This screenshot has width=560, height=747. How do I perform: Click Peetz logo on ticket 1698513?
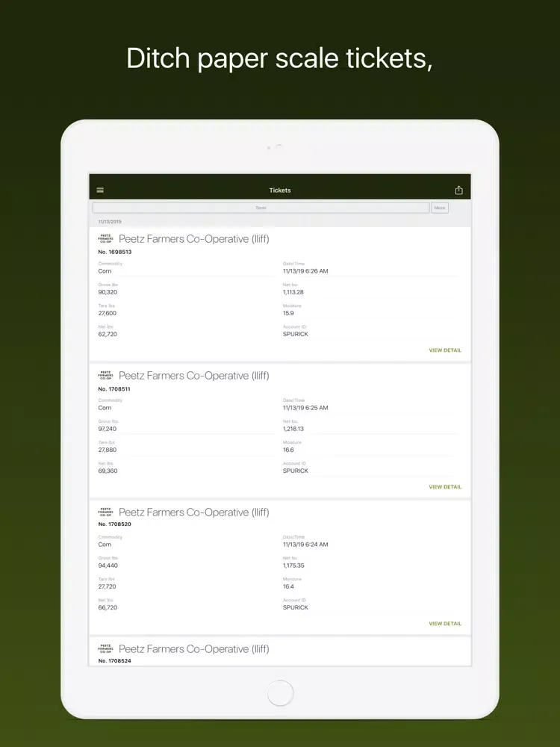[x=105, y=239]
